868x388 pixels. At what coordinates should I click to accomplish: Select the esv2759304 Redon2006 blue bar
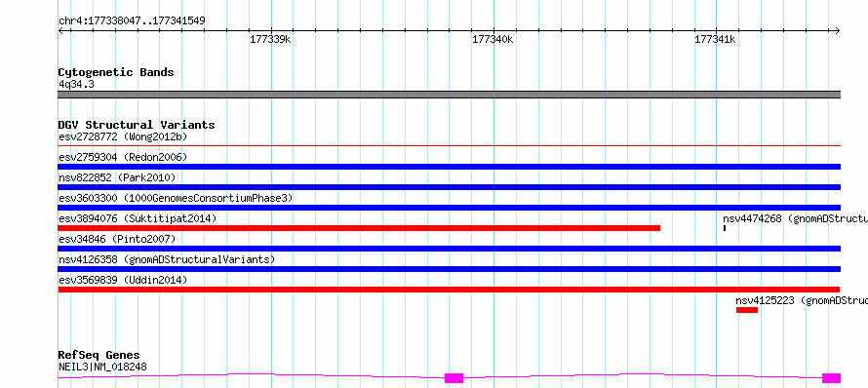coord(449,167)
